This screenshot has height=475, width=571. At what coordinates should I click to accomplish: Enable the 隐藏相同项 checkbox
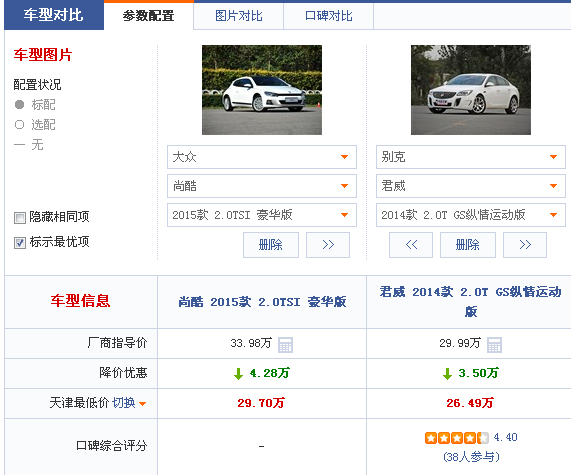(20, 218)
